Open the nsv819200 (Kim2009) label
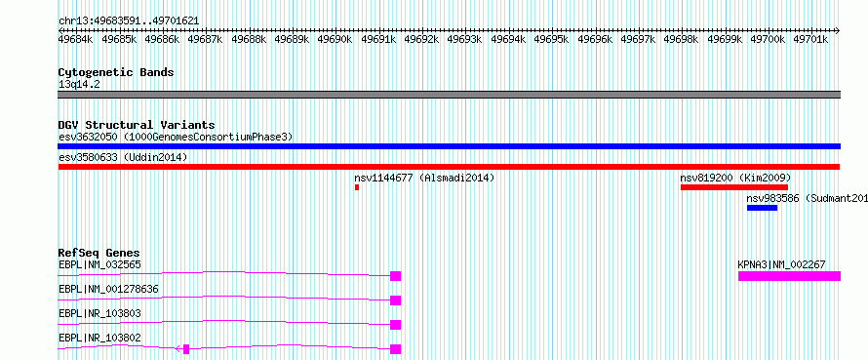This screenshot has width=868, height=360. [735, 178]
